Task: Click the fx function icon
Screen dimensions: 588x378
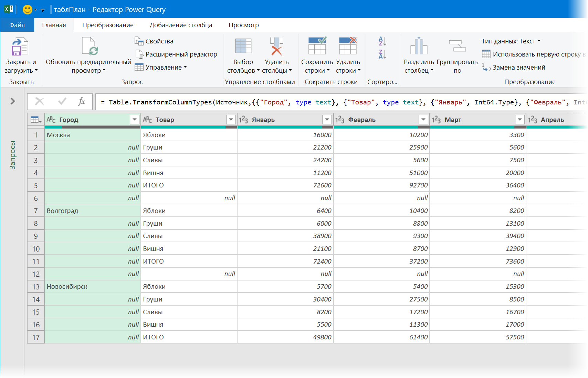Action: click(x=82, y=101)
